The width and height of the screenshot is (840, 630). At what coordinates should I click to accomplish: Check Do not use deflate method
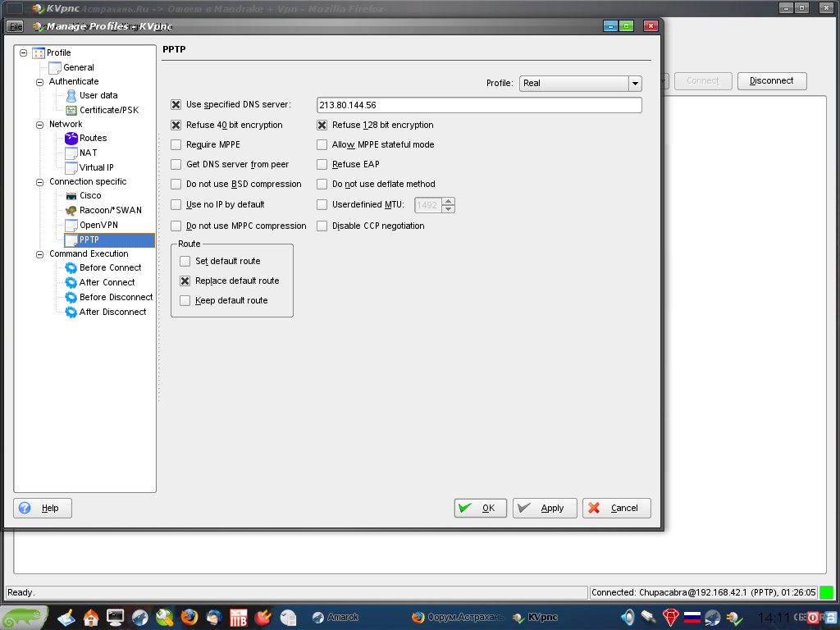tap(322, 185)
